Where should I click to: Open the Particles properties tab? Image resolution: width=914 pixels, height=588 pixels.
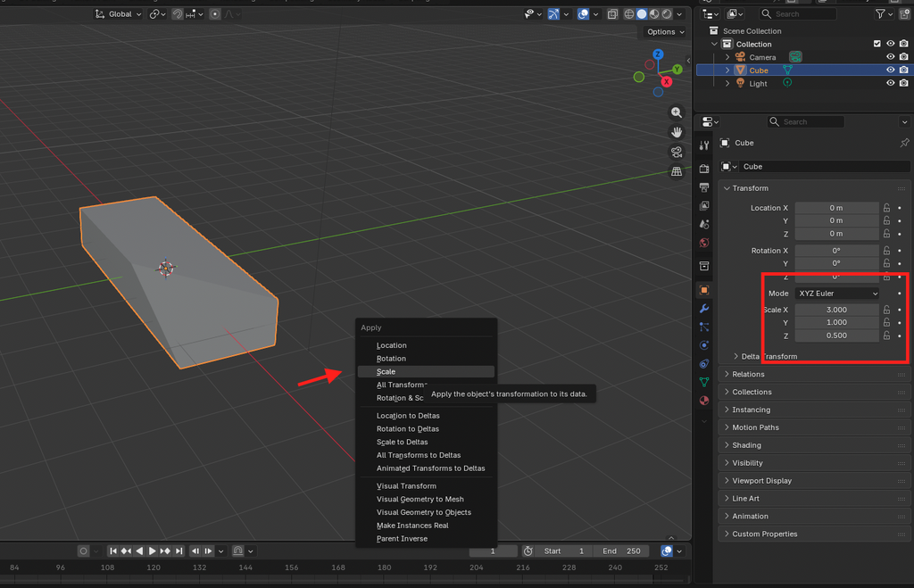[704, 327]
